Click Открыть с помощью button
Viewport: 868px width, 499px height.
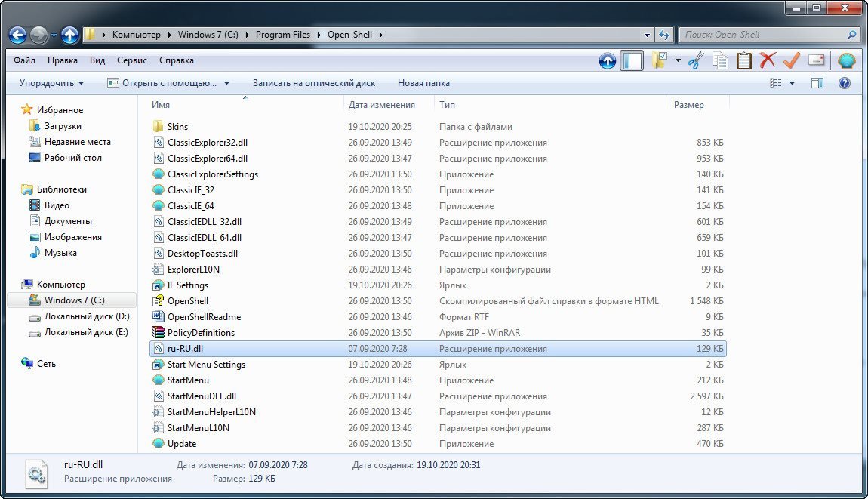[162, 83]
